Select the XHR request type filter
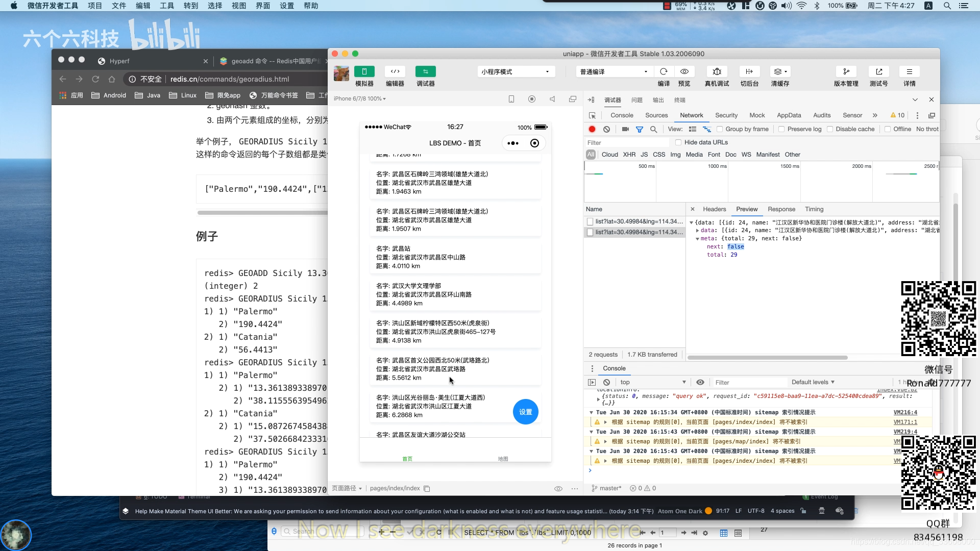 [x=629, y=155]
